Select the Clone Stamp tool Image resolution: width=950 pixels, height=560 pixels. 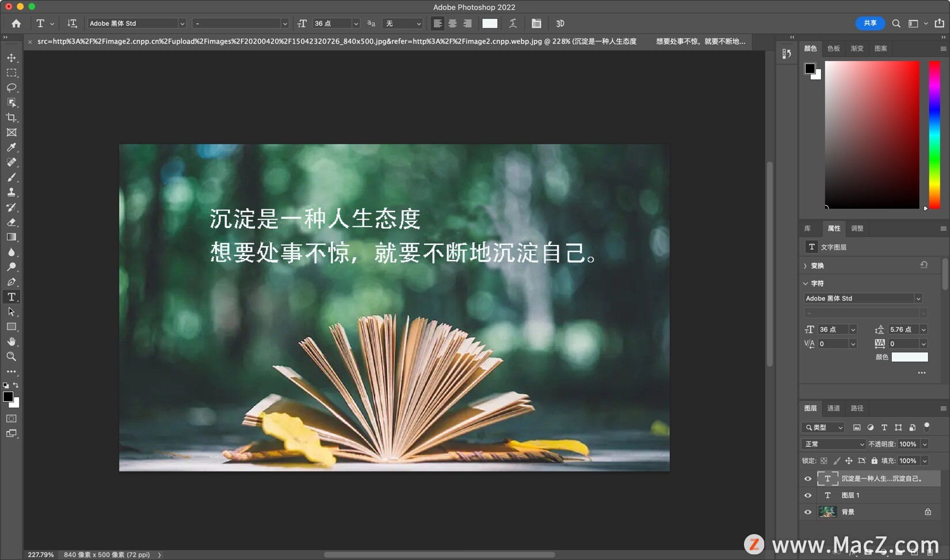pos(12,193)
